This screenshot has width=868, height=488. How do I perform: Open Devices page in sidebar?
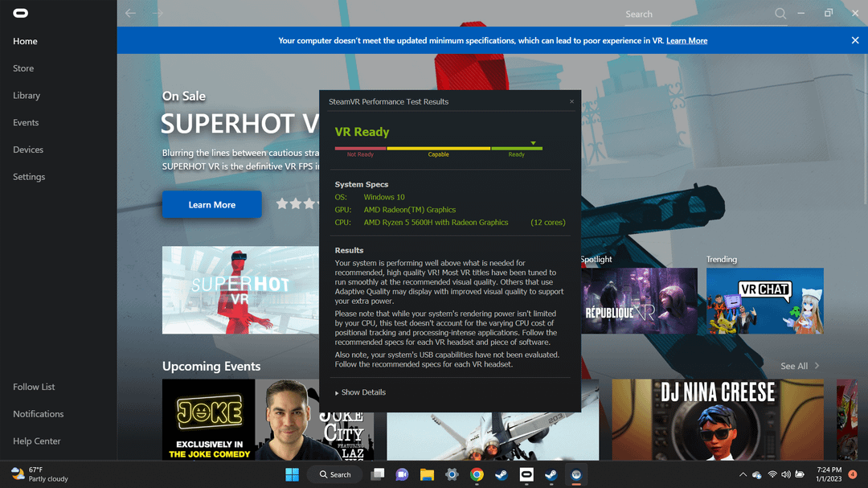pos(28,150)
